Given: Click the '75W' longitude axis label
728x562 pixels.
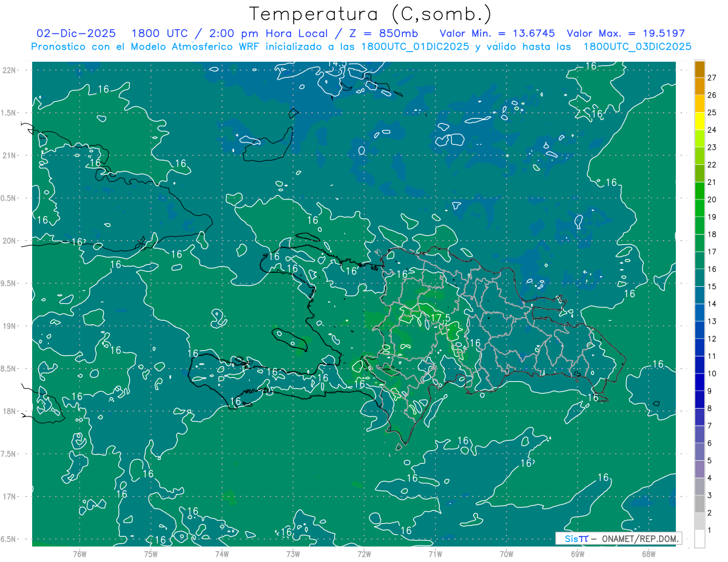Looking at the screenshot, I should pyautogui.click(x=151, y=554).
